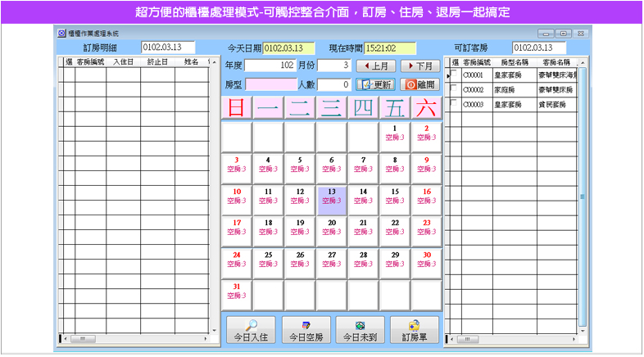Advance to next month with 下月
This screenshot has height=357, width=644.
click(421, 66)
